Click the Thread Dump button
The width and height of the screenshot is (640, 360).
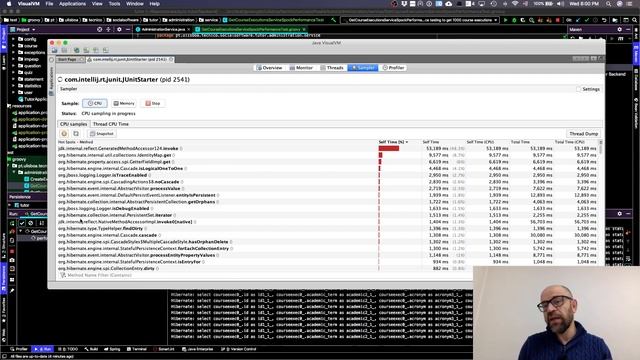tap(583, 133)
